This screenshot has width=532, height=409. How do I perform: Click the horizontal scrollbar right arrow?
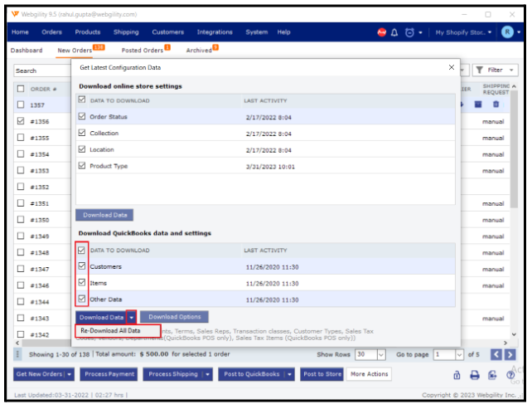pos(505,343)
